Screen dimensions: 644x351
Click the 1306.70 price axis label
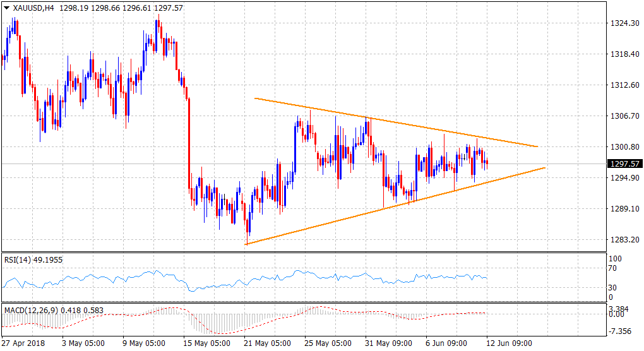click(624, 116)
